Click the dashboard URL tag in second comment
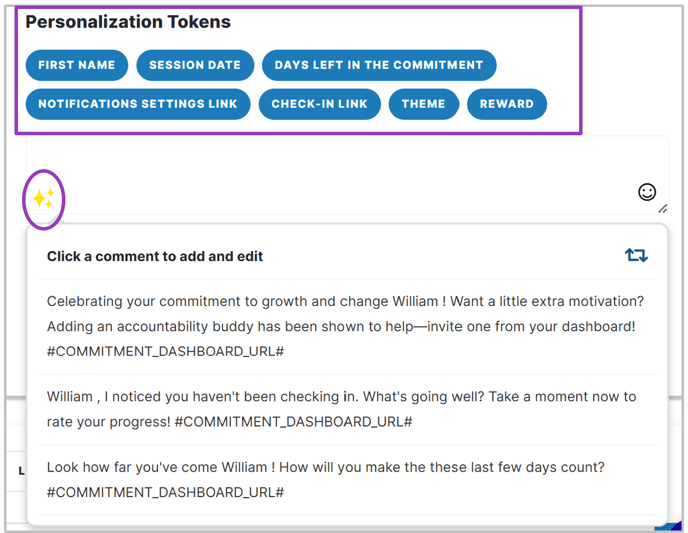 (294, 422)
